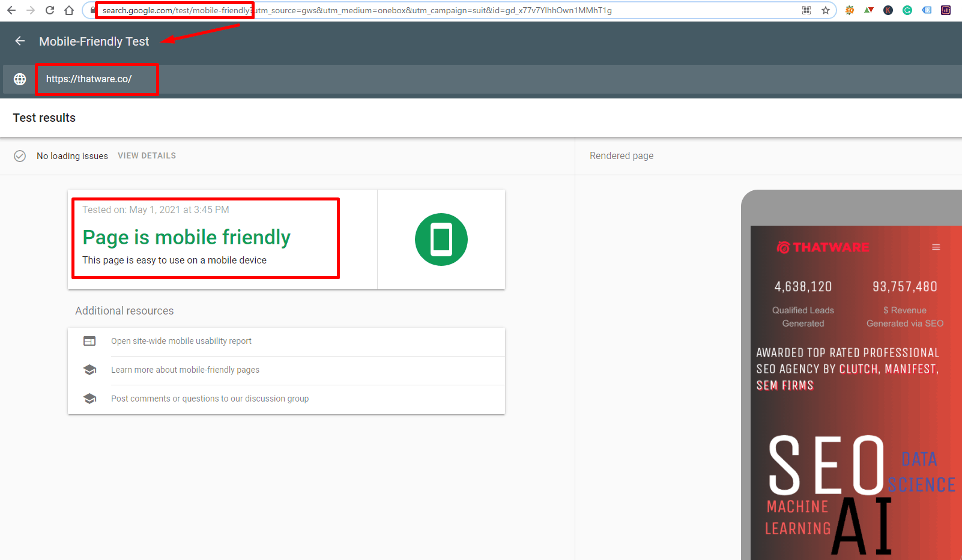Click the Thatware logo in preview
Screen dimensions: 962x560
click(823, 247)
